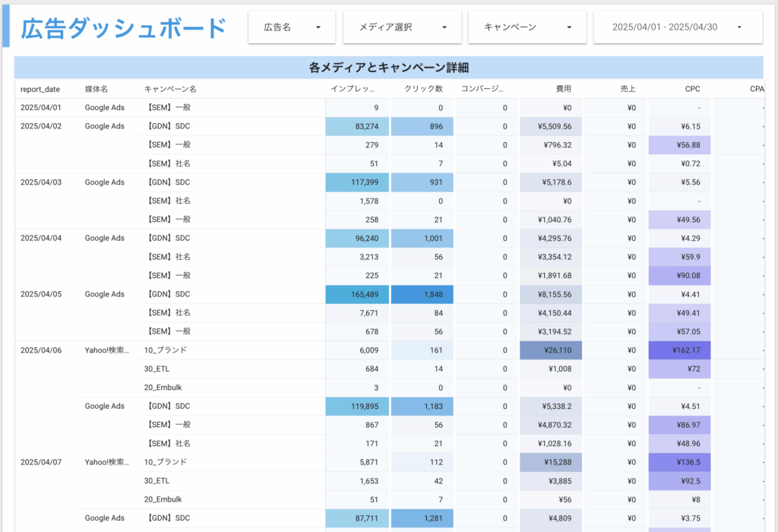
Task: Expand the メディア選択 dropdown
Action: pyautogui.click(x=402, y=27)
